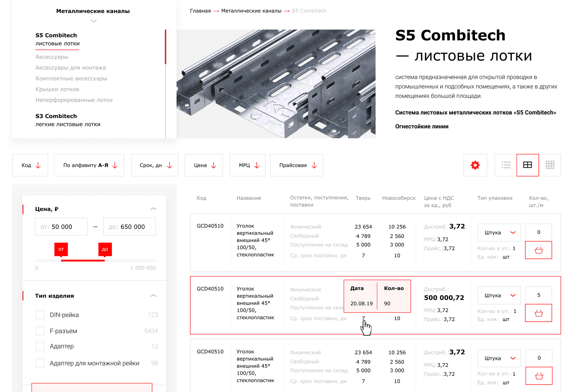This screenshot has width=575, height=392.
Task: Open the red gear settings icon
Action: tap(475, 165)
